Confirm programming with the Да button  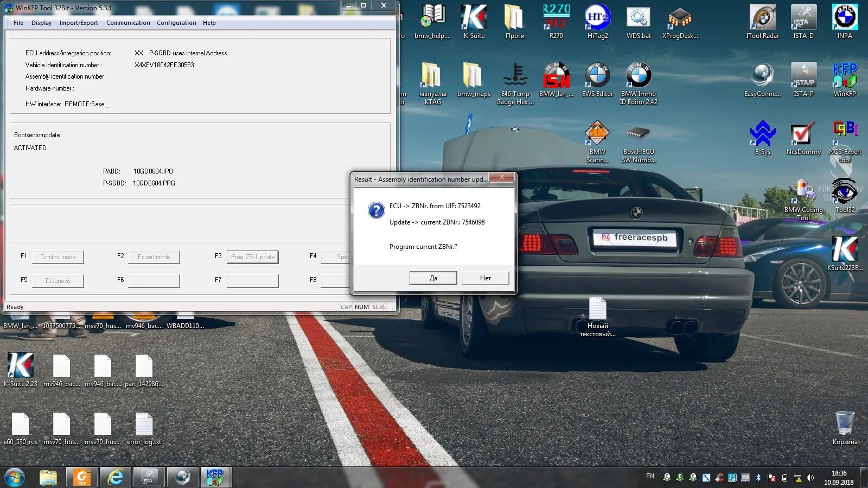433,278
